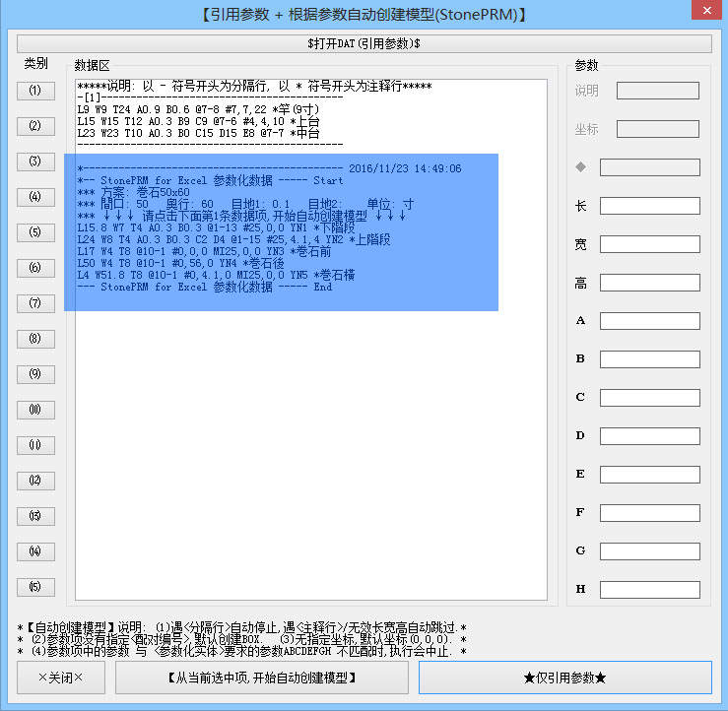728x711 pixels.
Task: Focus the parameter B input field
Action: [x=650, y=359]
